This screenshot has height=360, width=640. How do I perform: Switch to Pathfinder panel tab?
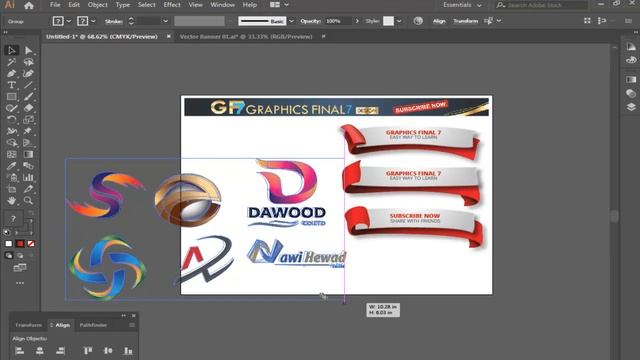[x=93, y=325]
